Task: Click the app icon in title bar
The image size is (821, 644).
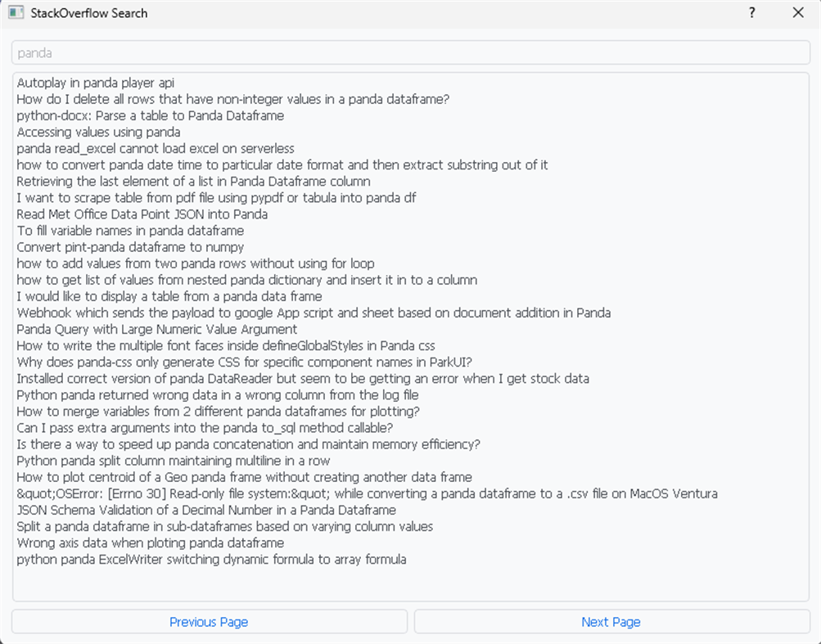Action: 16,13
